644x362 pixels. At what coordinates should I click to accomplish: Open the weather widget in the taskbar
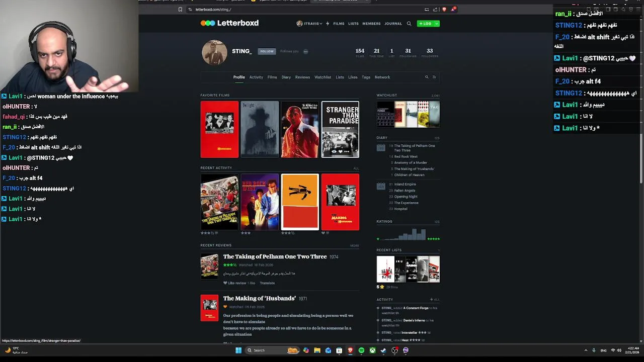click(15, 350)
